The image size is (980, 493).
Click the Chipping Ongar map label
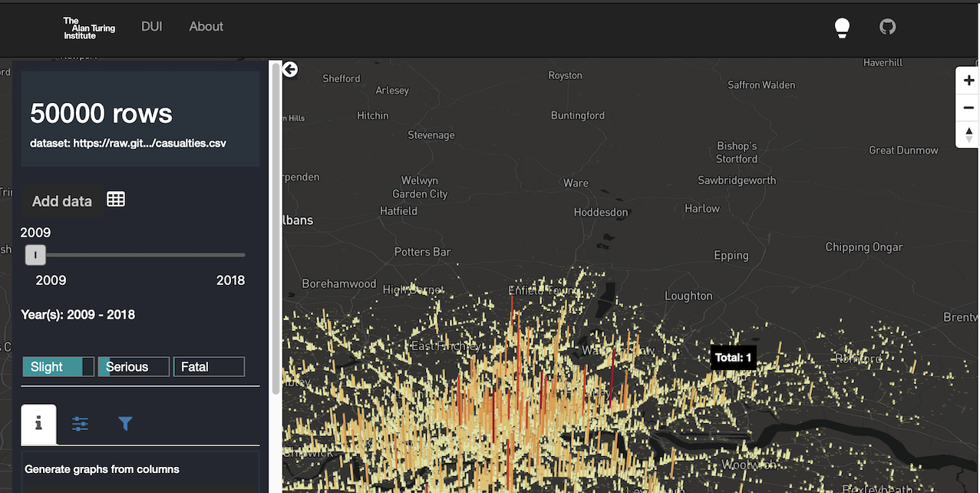click(864, 247)
